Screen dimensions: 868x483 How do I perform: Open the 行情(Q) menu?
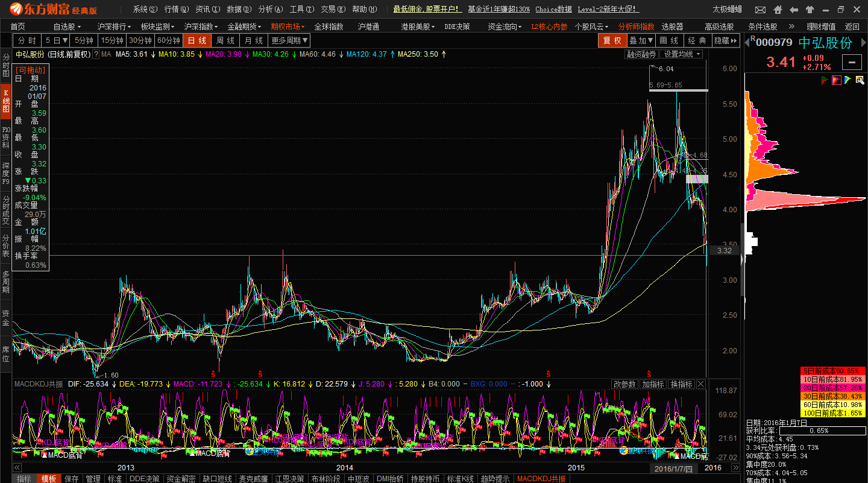click(176, 9)
